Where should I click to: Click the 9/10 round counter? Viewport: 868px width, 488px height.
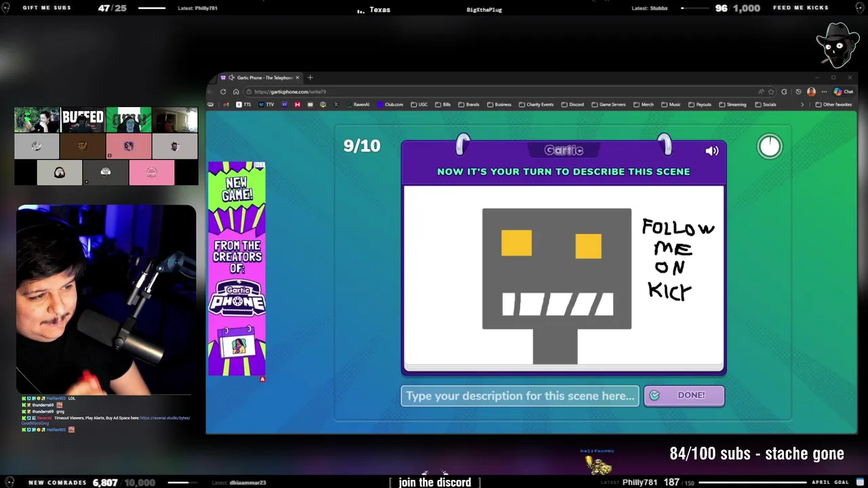tap(361, 146)
